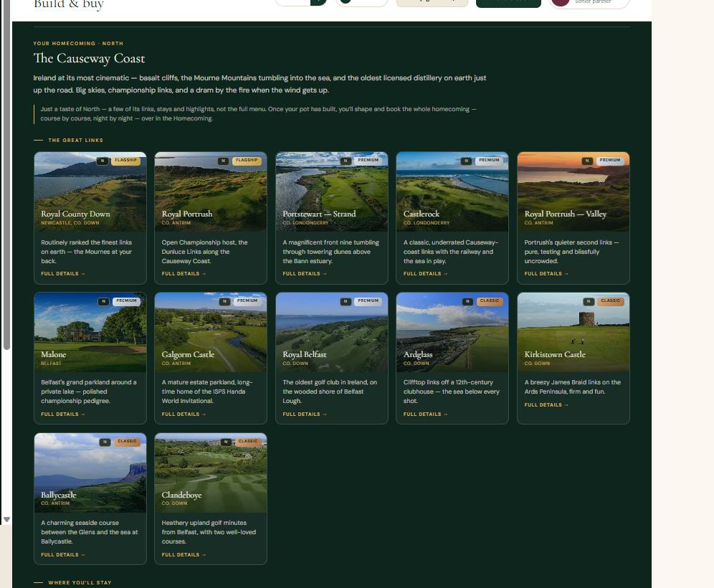This screenshot has width=714, height=588.
Task: Open Full Details for Malone
Action: [x=63, y=414]
